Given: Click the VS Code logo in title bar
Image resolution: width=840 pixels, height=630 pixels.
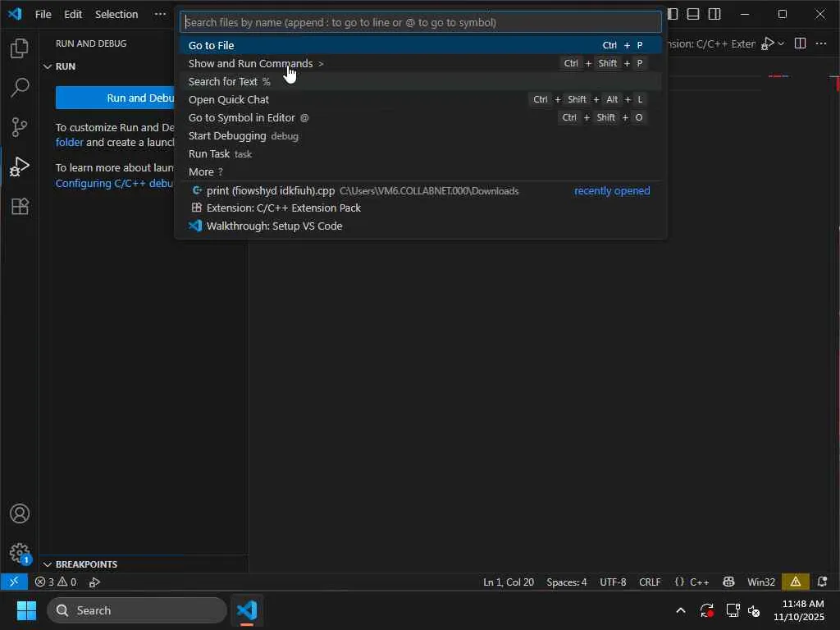Looking at the screenshot, I should point(15,14).
